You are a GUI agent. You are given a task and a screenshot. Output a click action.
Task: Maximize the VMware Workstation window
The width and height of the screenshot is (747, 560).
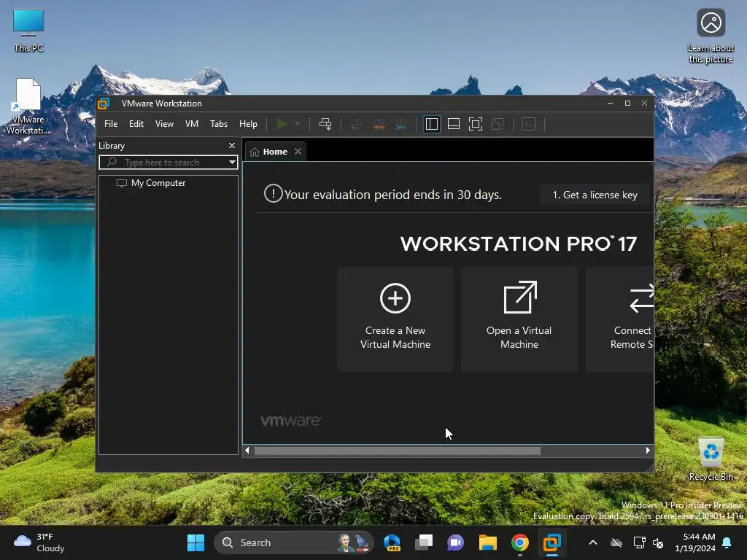pos(627,104)
